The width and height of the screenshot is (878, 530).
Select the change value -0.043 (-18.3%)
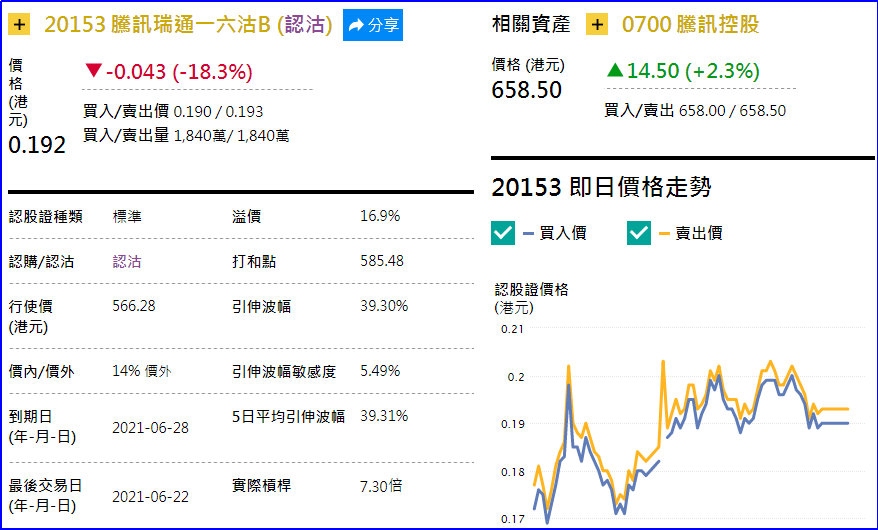(x=179, y=72)
